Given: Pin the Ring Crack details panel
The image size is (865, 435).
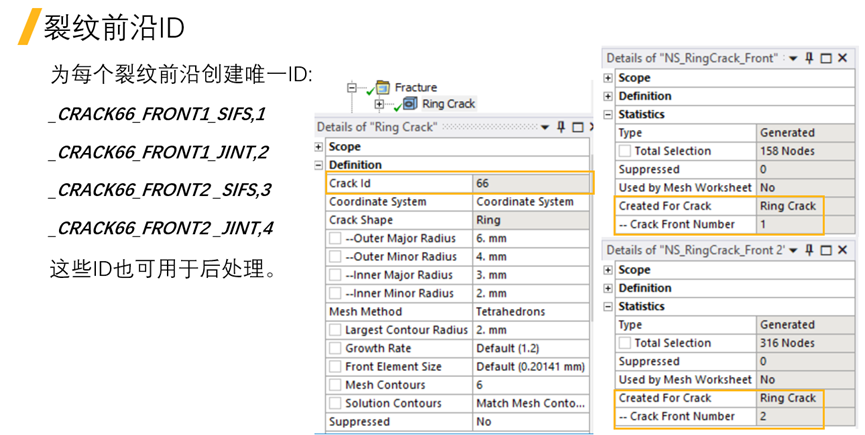Looking at the screenshot, I should pyautogui.click(x=561, y=127).
